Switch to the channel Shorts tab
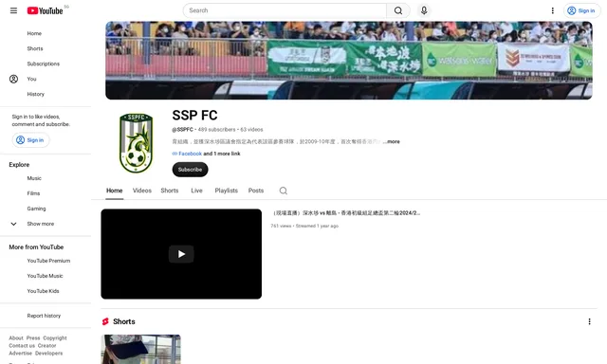 tap(170, 191)
